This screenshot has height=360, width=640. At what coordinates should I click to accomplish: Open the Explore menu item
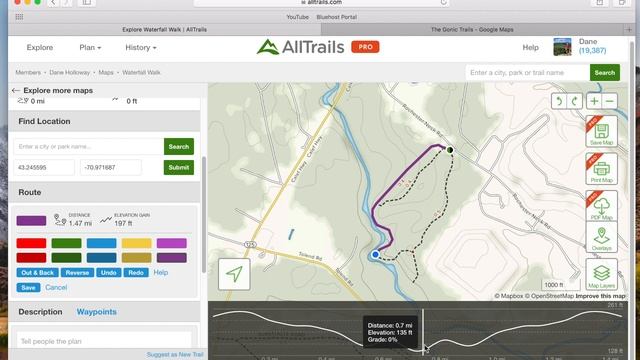tap(40, 47)
